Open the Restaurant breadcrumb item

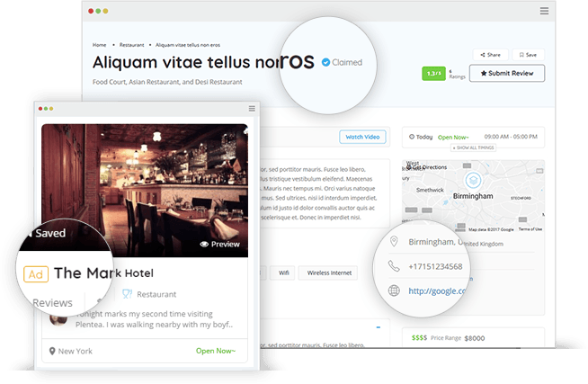tap(131, 45)
